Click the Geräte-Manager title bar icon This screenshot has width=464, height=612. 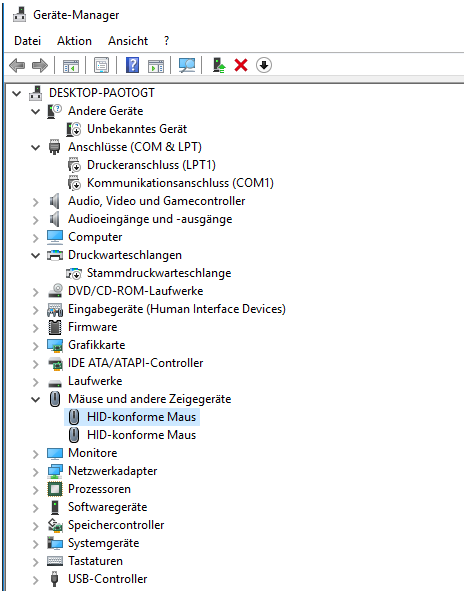coord(20,14)
